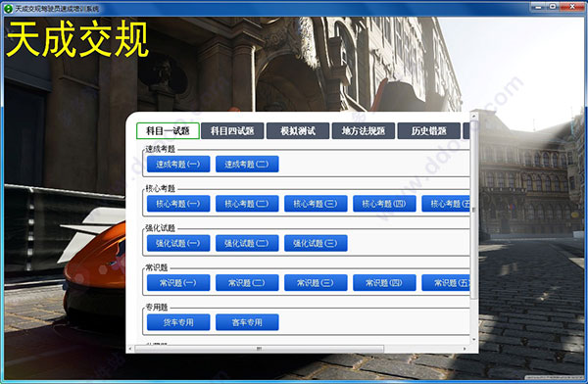588x384 pixels.
Task: Open 核心考题(二)
Action: pyautogui.click(x=247, y=204)
